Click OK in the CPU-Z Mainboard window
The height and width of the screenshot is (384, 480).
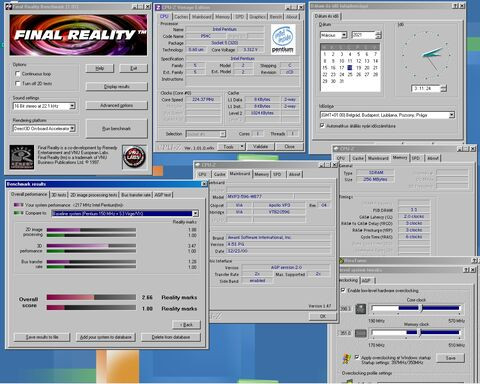click(x=323, y=316)
